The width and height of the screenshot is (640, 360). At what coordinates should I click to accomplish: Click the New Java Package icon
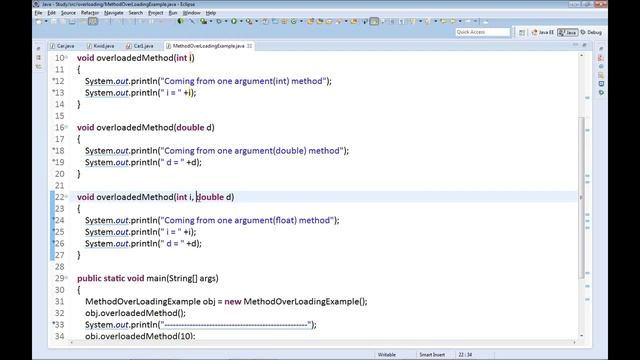click(284, 21)
